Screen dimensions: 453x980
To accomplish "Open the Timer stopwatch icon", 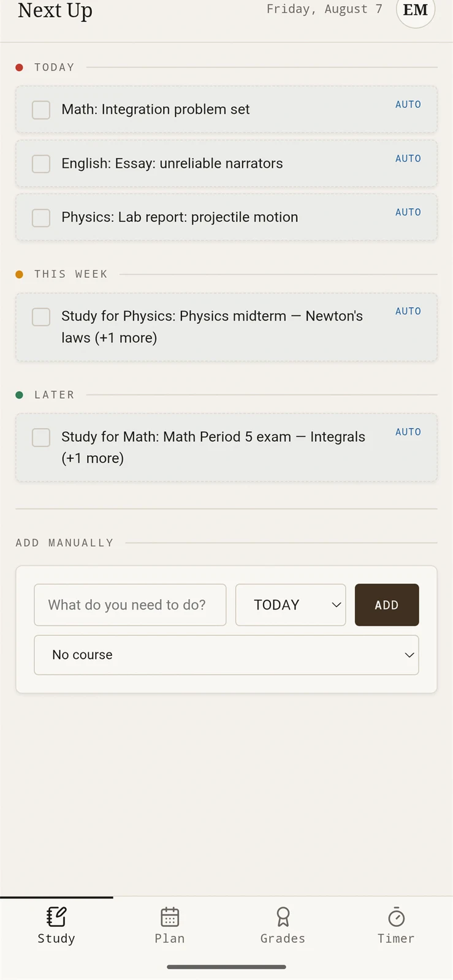I will pos(397,917).
